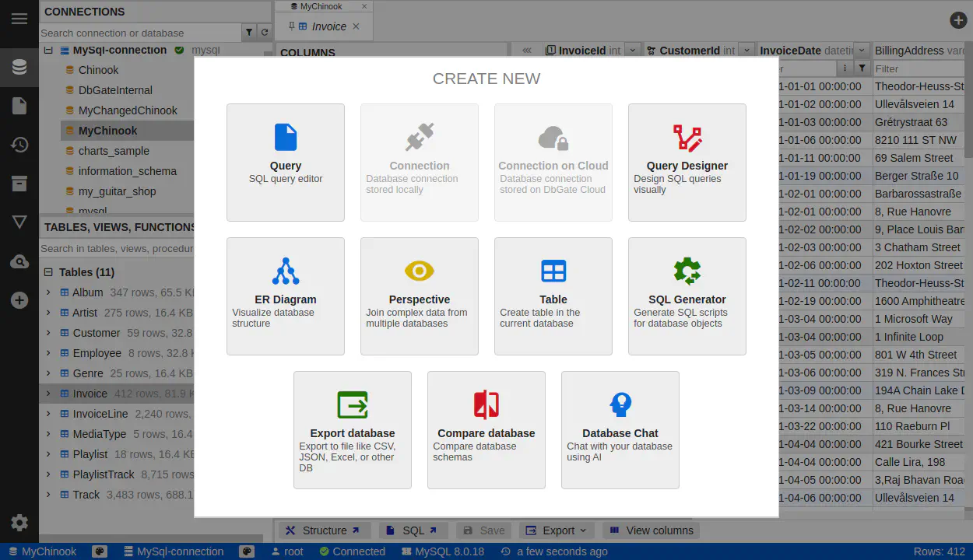Screen dimensions: 973x560
Task: Select the Query Designer tile
Action: pyautogui.click(x=687, y=162)
